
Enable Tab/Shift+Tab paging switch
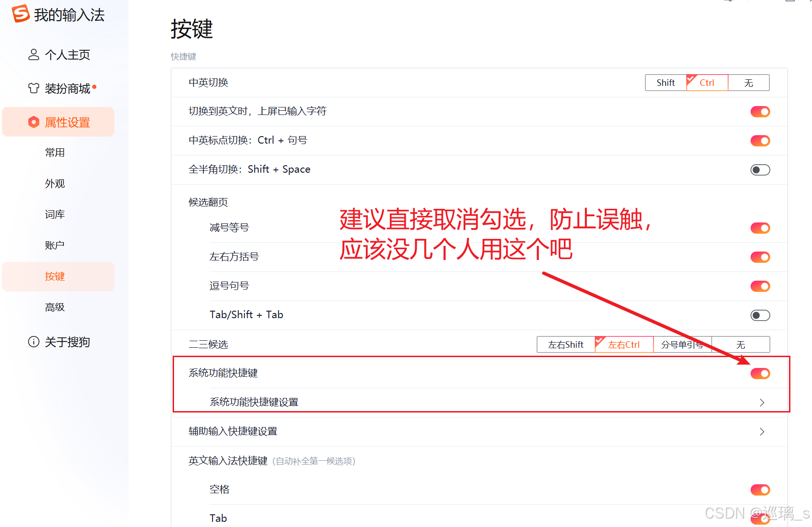760,315
